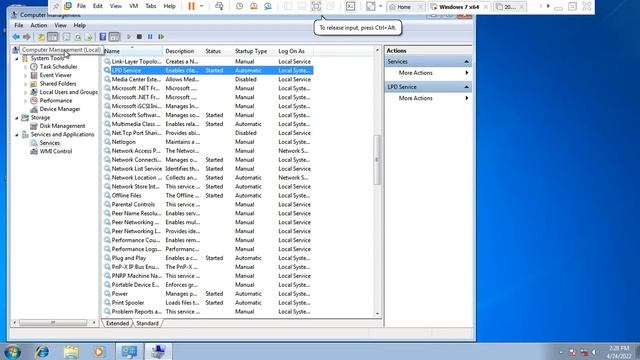Collapse the LPD Service section in the Actions pane

(467, 87)
